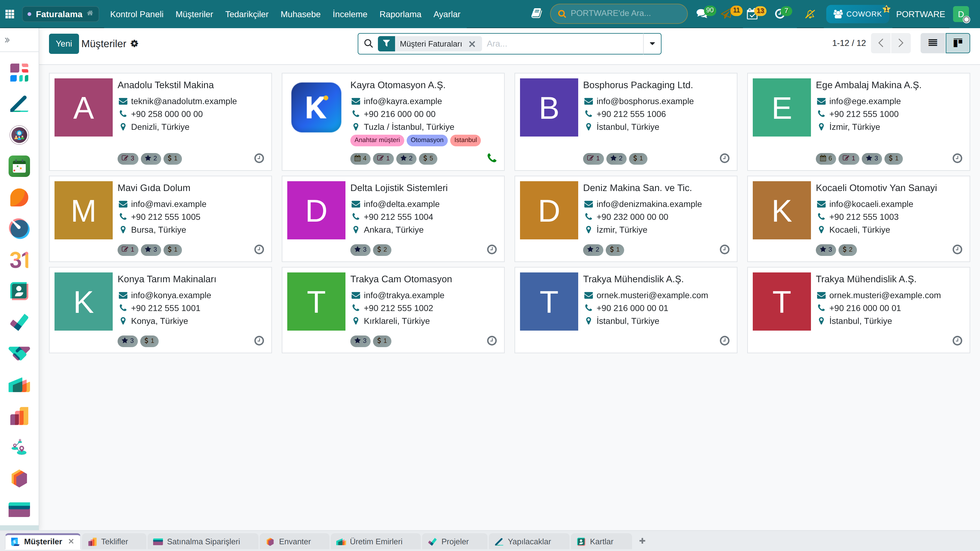Click green phone icon on Kayra Otomasyon card
This screenshot has width=980, height=551.
tap(492, 158)
